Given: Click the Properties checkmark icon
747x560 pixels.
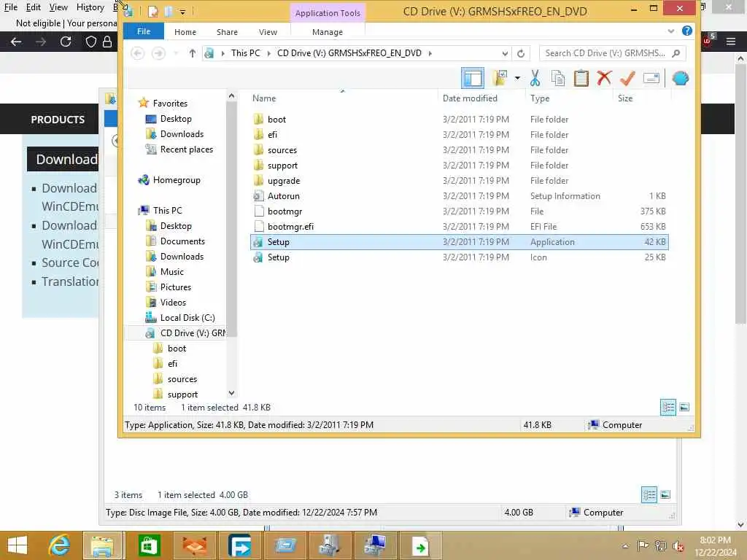Looking at the screenshot, I should coord(627,78).
